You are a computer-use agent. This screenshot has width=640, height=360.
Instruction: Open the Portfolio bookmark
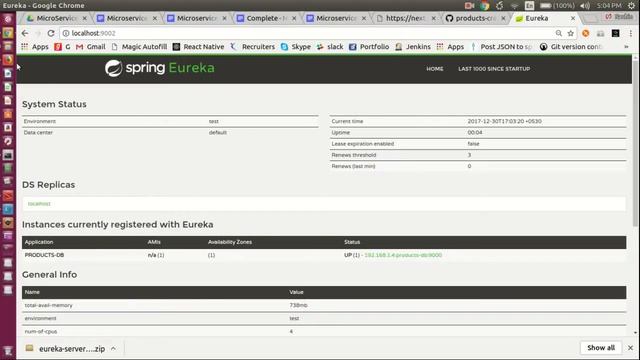click(x=369, y=47)
